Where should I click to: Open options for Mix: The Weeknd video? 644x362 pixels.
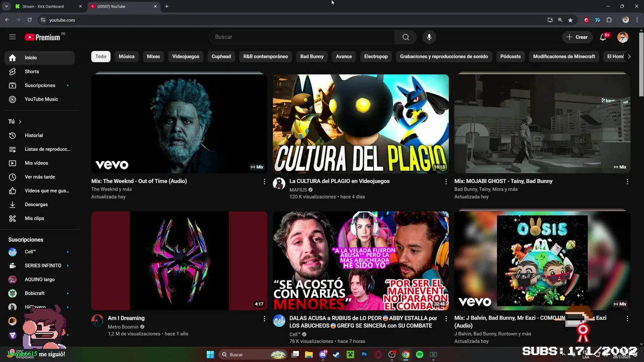coord(264,182)
